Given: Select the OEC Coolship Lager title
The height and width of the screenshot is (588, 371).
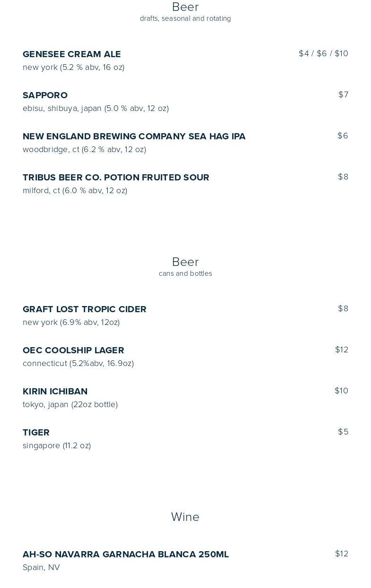Looking at the screenshot, I should (x=73, y=350).
